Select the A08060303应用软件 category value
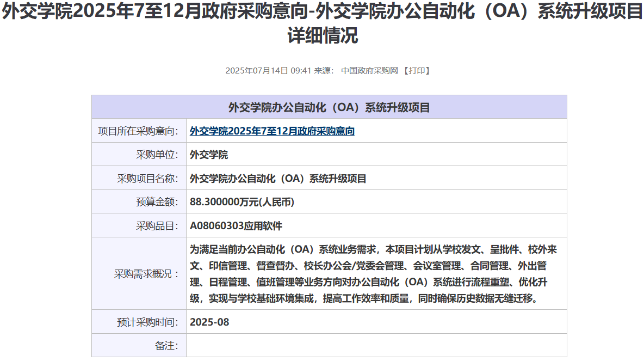The height and width of the screenshot is (361, 644). pos(236,226)
